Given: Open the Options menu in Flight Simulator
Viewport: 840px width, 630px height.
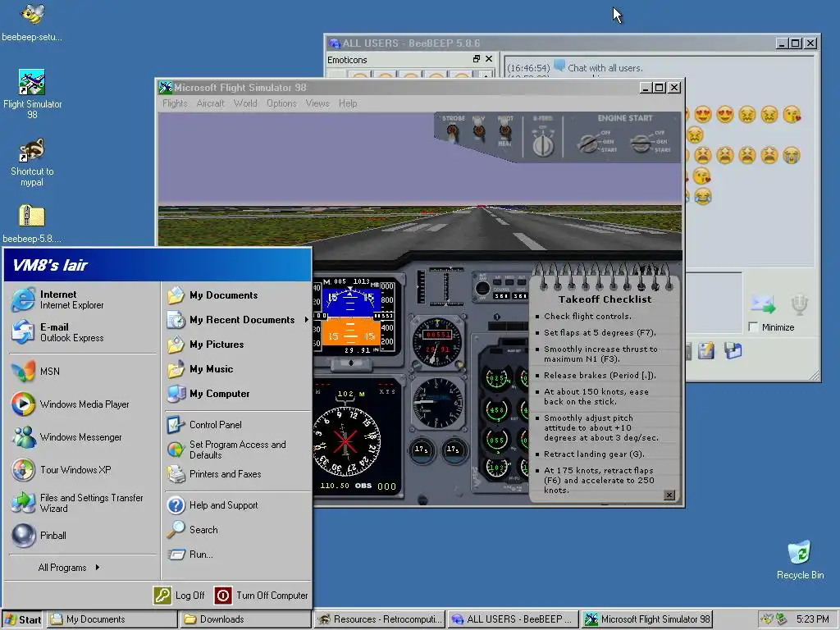Looking at the screenshot, I should pos(281,103).
